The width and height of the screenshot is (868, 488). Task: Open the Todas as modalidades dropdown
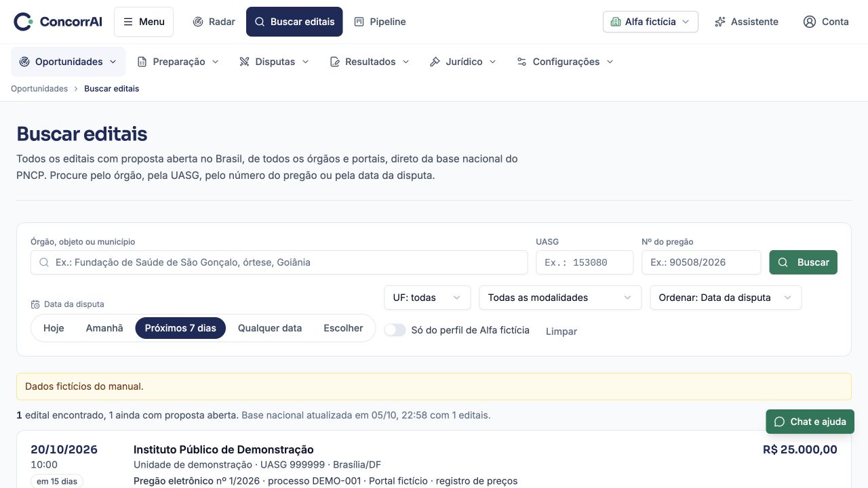560,298
